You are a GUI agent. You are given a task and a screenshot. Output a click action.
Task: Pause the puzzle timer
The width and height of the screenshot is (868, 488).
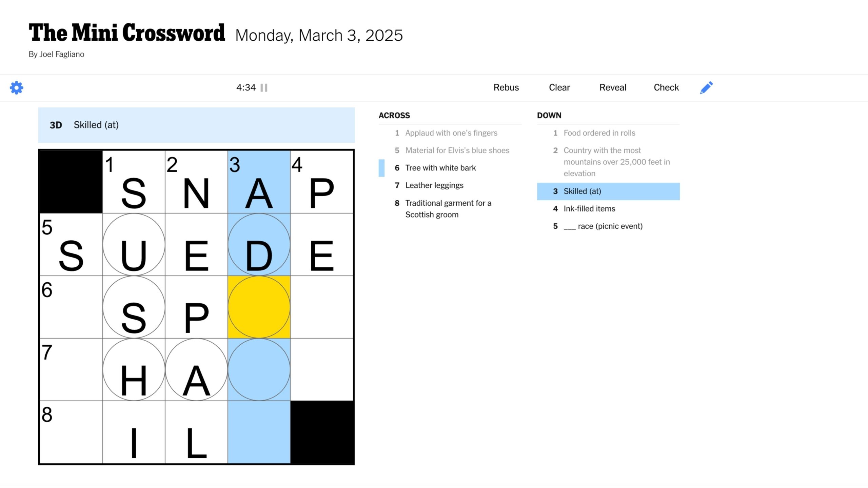coord(264,88)
